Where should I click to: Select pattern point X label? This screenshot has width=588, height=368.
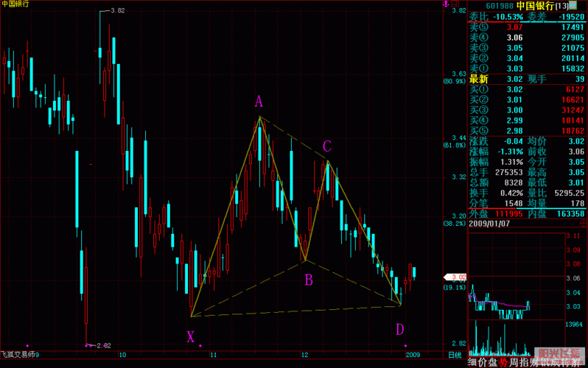point(190,337)
